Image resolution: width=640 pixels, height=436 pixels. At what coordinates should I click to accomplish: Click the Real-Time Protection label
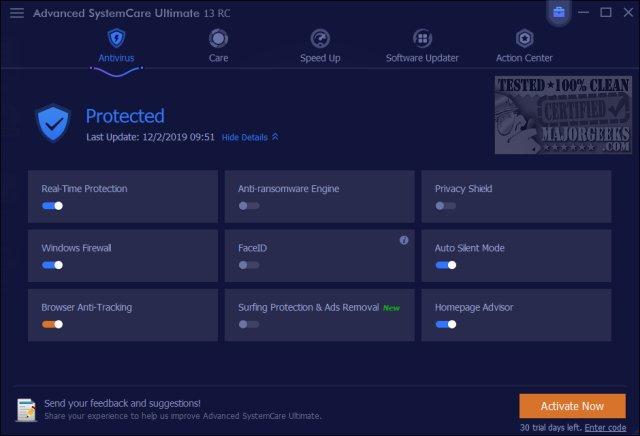coord(84,189)
